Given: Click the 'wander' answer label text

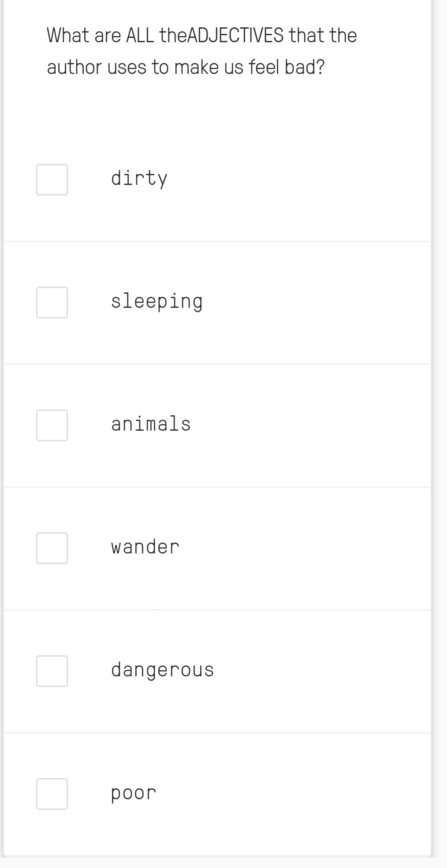Looking at the screenshot, I should [145, 547].
